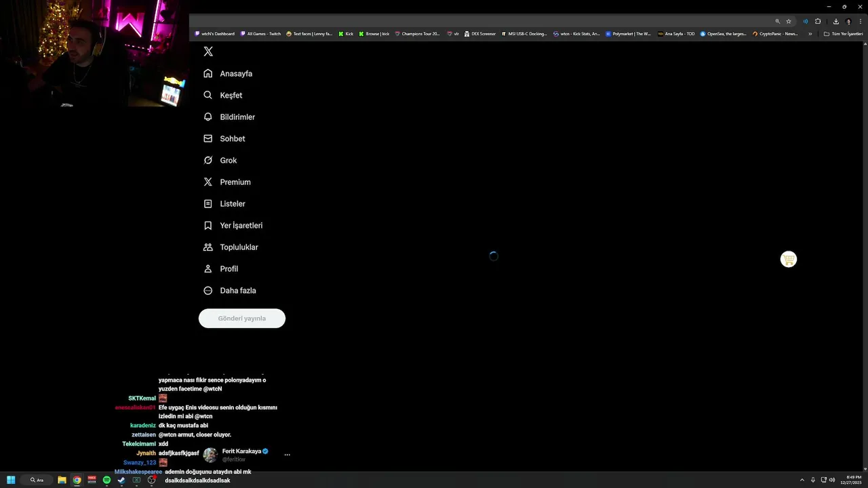Open File Explorer from the taskbar
868x488 pixels.
tap(62, 480)
